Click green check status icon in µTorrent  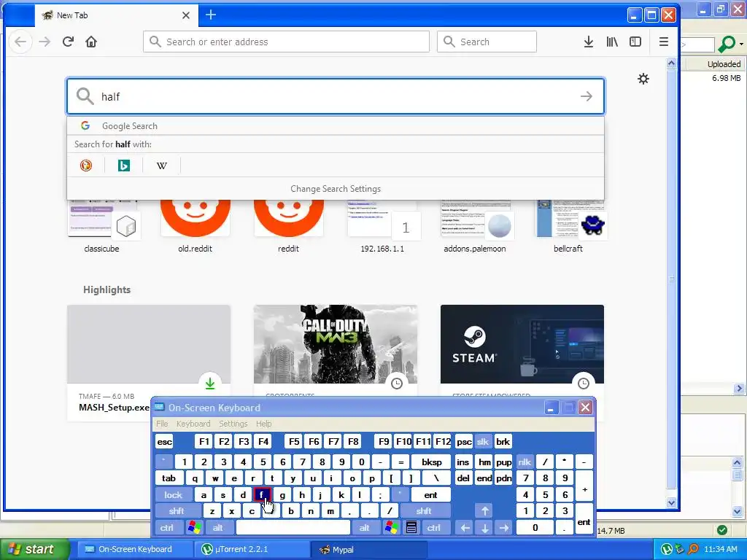(722, 530)
